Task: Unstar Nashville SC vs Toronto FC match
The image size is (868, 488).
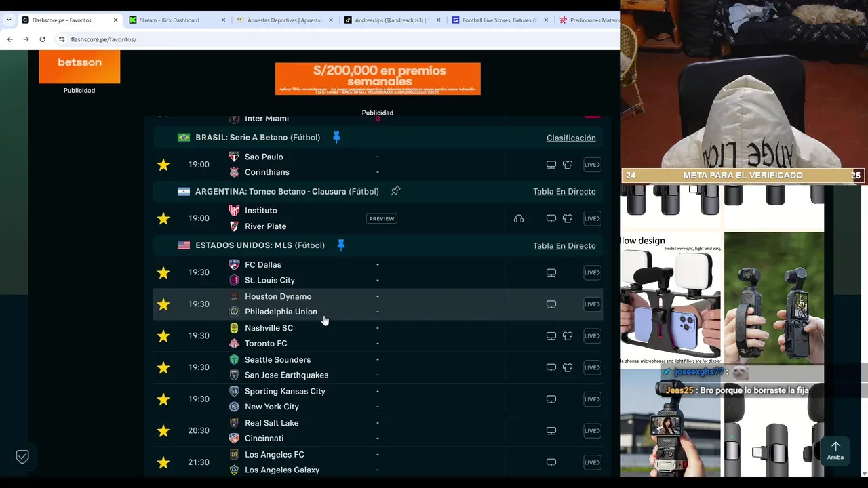Action: 163,335
